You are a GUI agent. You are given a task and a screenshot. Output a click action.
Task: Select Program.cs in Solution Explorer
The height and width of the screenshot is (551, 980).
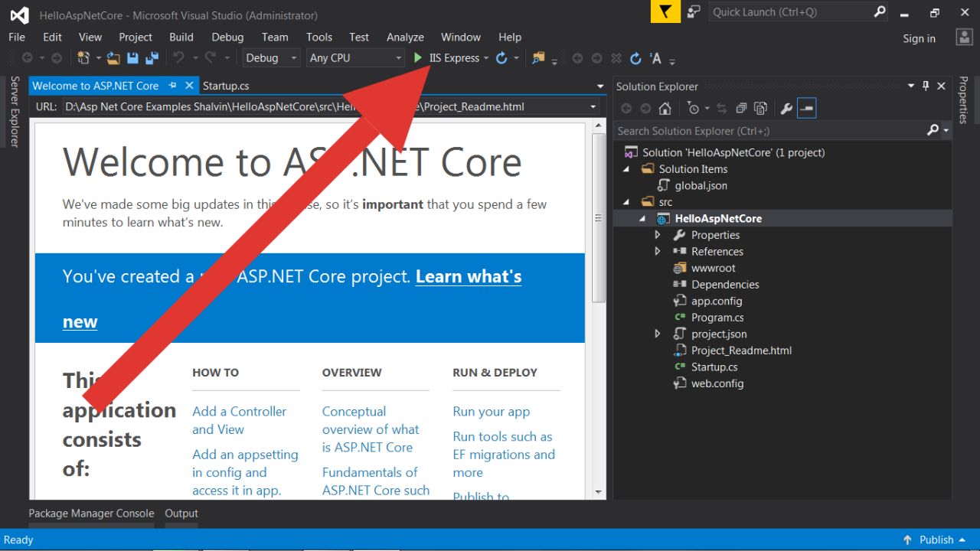coord(717,318)
